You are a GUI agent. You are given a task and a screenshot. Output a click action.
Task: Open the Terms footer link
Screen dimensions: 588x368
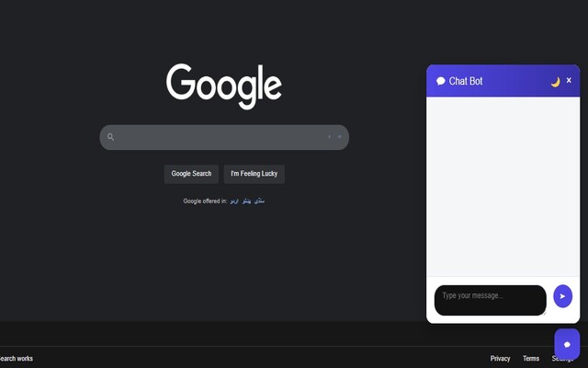click(x=531, y=358)
